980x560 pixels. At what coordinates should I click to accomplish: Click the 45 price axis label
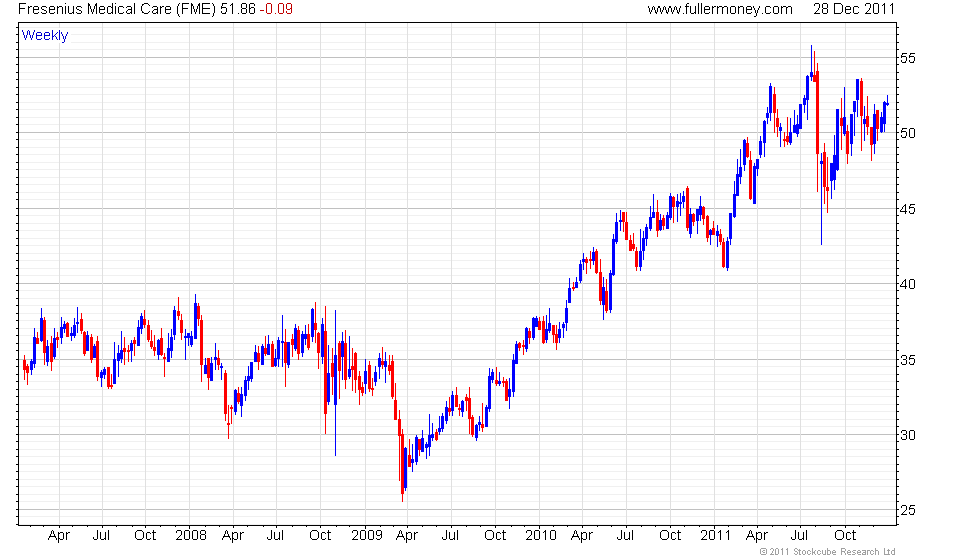coord(908,209)
